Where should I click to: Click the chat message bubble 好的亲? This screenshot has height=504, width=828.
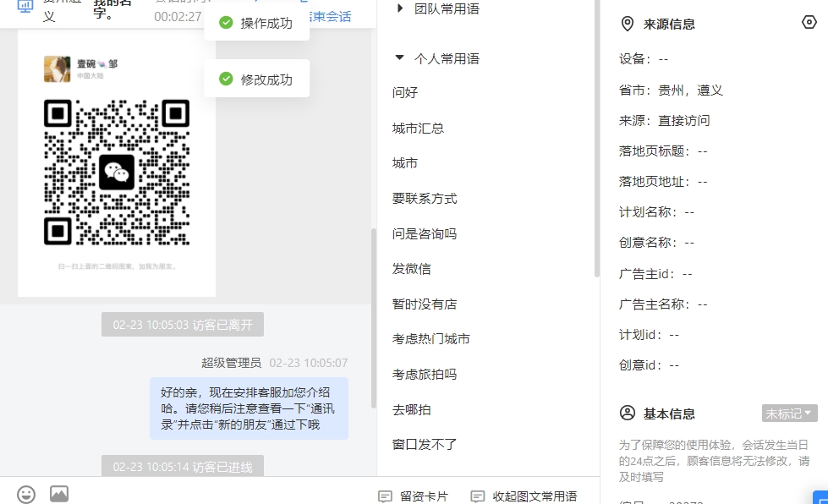tap(249, 408)
